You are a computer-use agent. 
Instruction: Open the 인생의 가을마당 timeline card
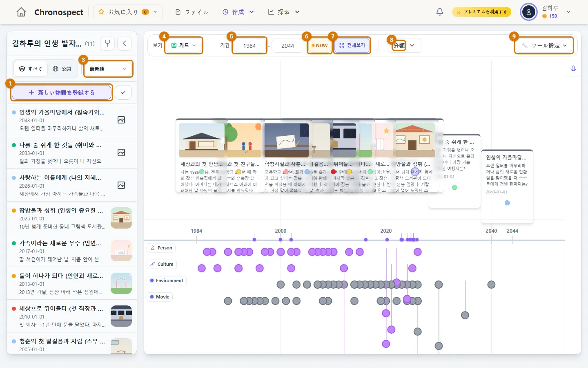click(507, 186)
